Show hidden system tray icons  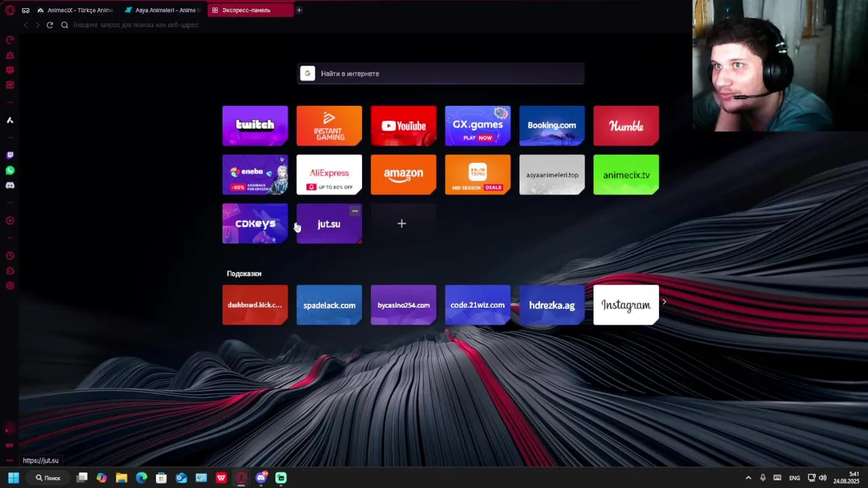point(748,478)
